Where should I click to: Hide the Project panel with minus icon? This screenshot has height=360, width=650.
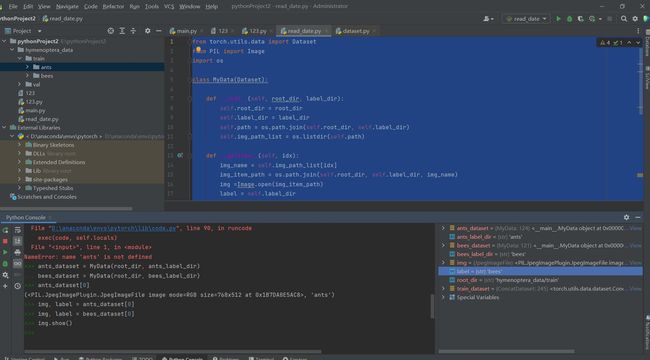[x=159, y=31]
